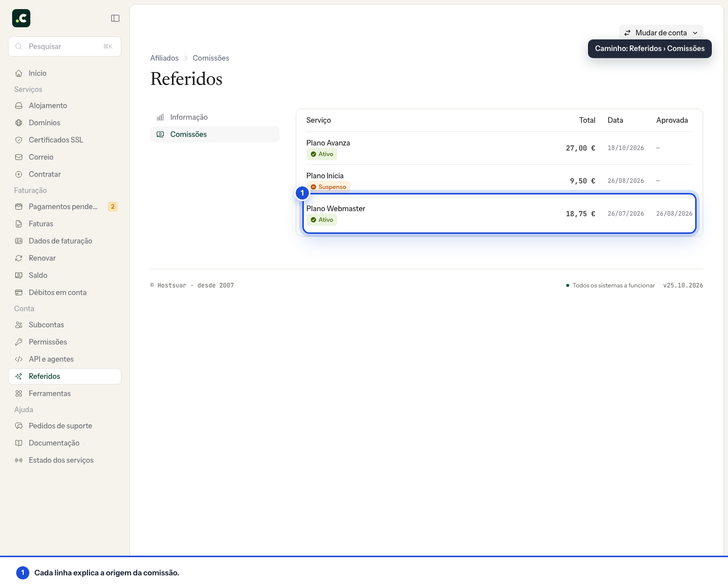
Task: Click the Subcontas users icon
Action: coord(19,325)
